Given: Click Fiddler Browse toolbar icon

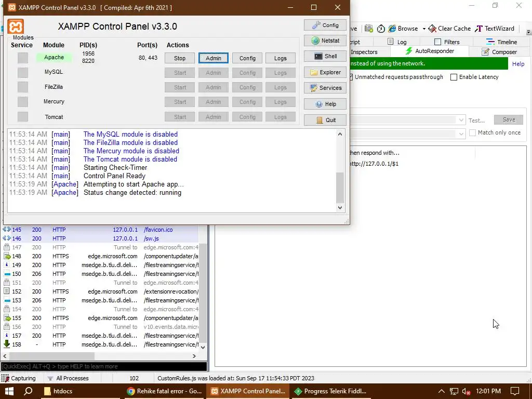Looking at the screenshot, I should (403, 29).
